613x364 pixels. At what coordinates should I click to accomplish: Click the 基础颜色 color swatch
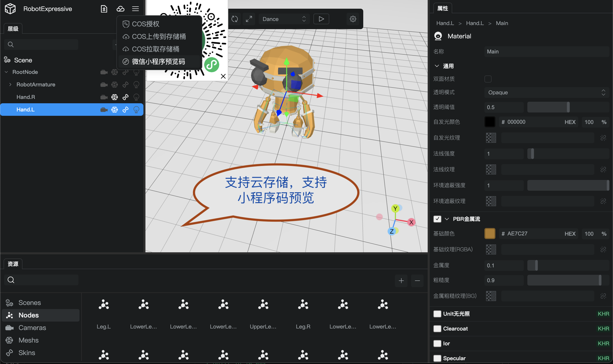point(490,234)
